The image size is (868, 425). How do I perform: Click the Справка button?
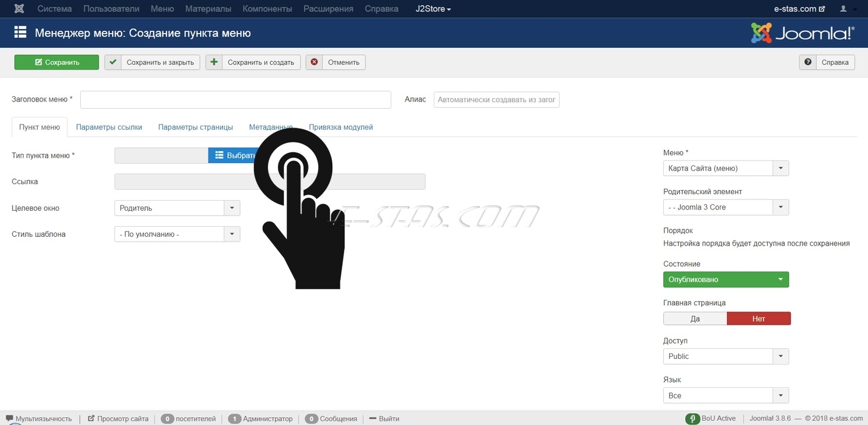click(827, 62)
